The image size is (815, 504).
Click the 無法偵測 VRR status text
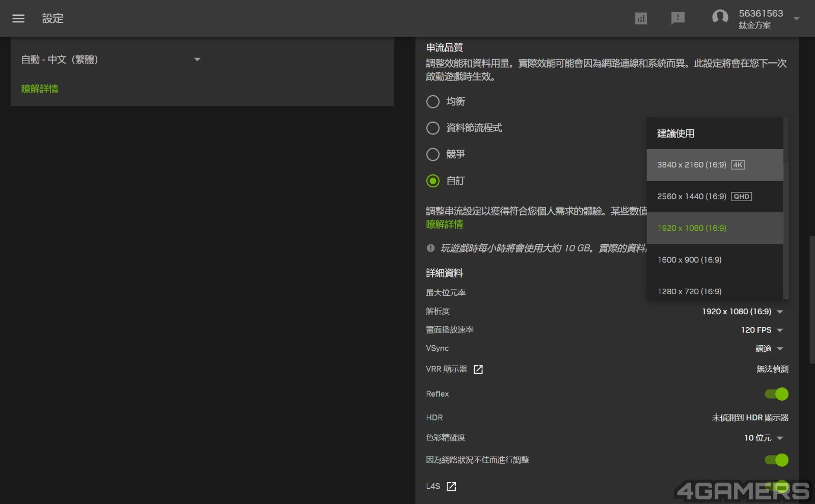[x=772, y=369]
